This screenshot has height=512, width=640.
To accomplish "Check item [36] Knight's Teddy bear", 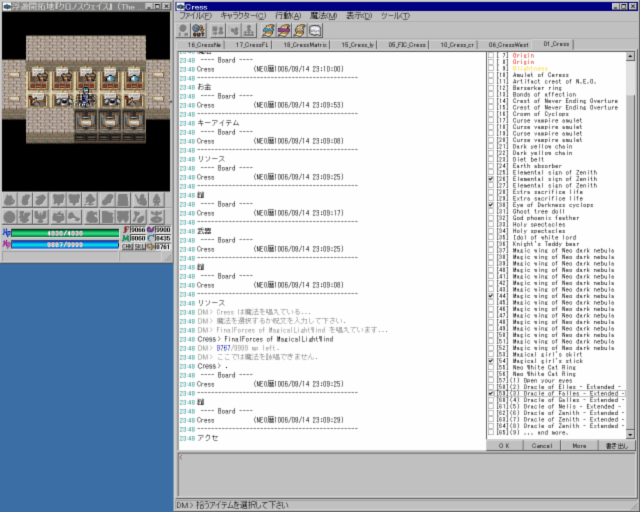I will (491, 244).
